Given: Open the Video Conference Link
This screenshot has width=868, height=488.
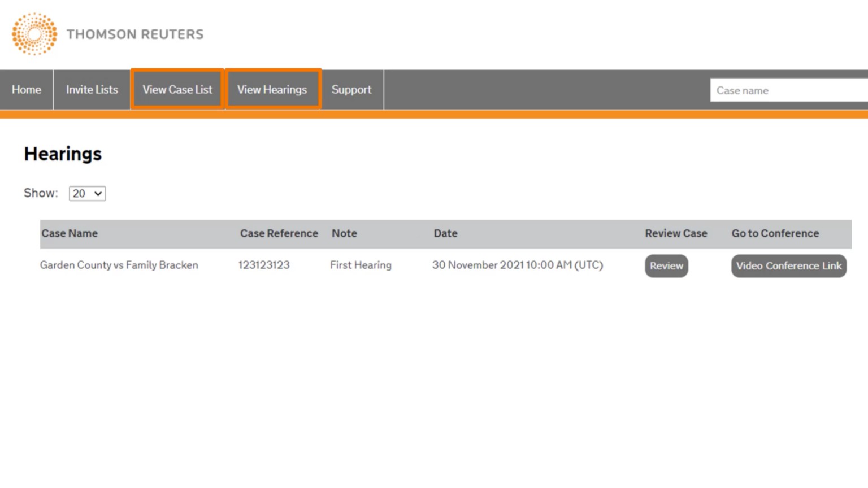Looking at the screenshot, I should coord(788,265).
